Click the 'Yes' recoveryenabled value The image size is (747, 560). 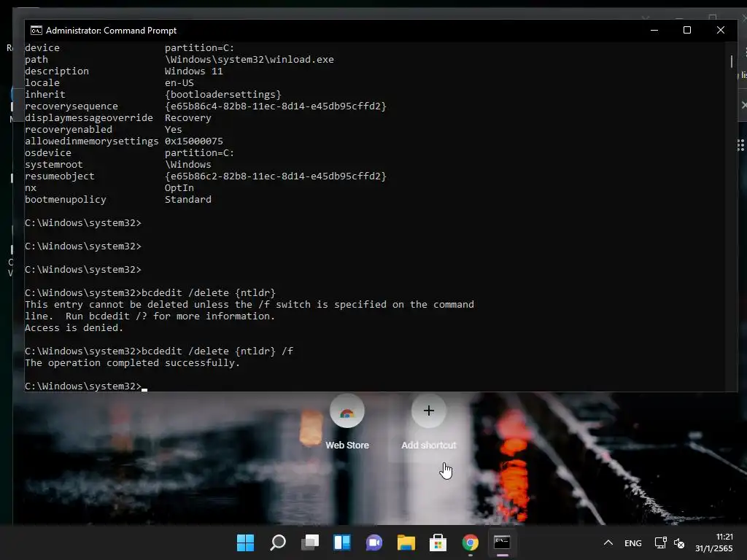coord(174,130)
